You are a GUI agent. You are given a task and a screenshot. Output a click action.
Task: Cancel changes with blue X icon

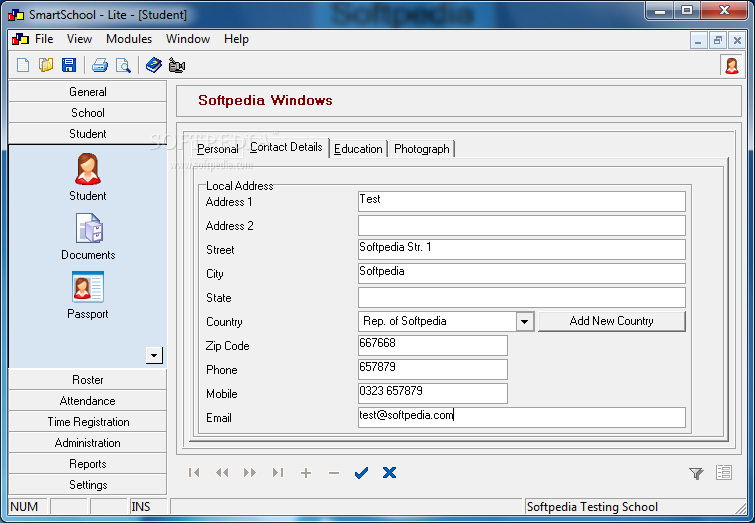click(x=390, y=472)
